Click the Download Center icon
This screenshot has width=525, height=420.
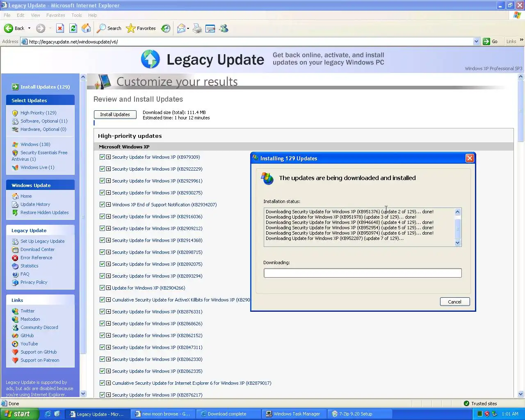click(x=15, y=249)
